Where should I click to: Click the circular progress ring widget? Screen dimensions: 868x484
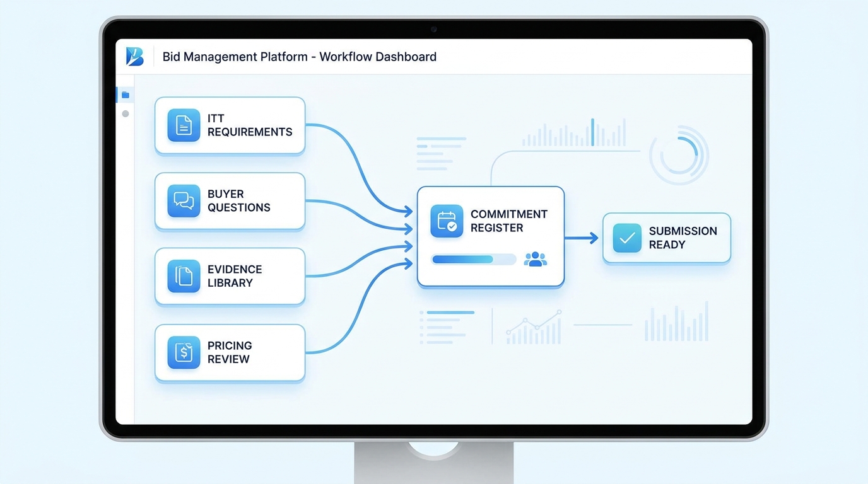click(x=679, y=155)
